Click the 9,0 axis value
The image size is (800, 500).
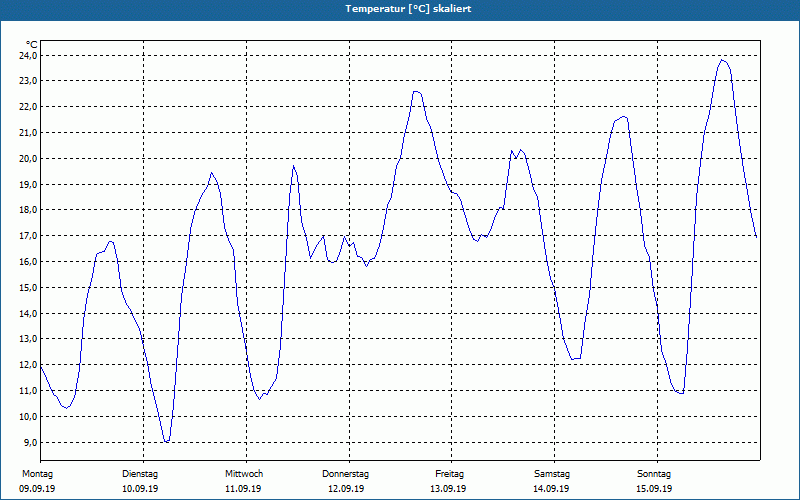[x=30, y=442]
